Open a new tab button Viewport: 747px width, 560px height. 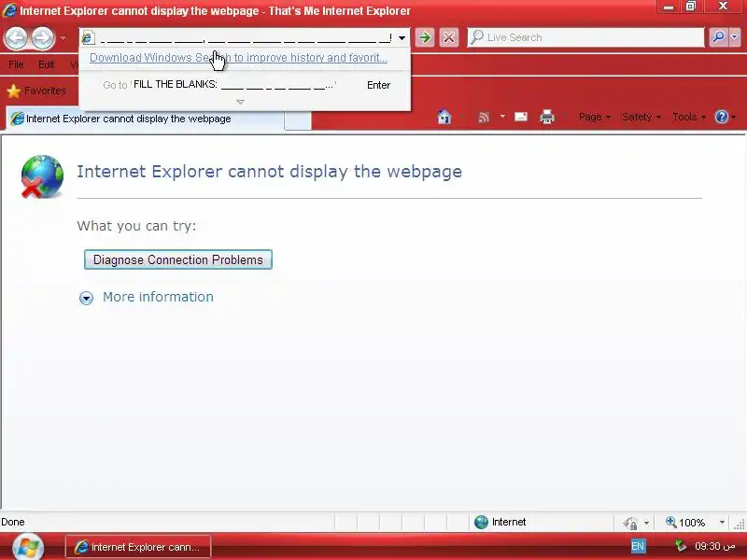coord(298,119)
